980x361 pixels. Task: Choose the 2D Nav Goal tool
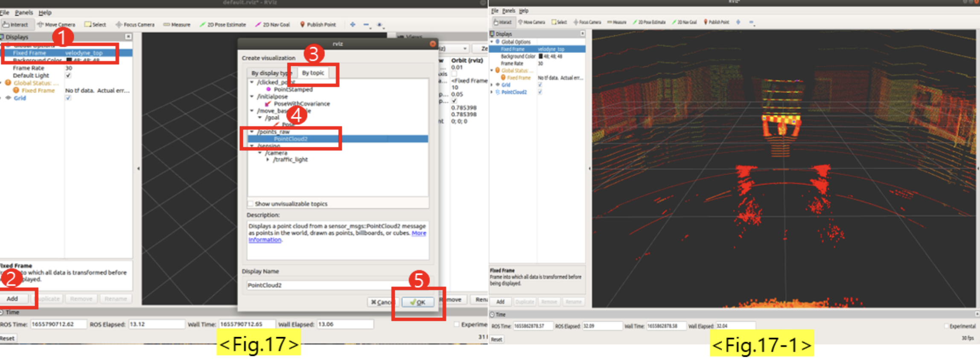pos(272,25)
